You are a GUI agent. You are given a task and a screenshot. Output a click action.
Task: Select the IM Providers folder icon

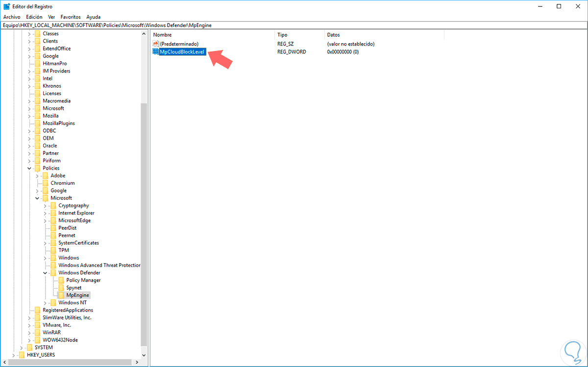[38, 71]
